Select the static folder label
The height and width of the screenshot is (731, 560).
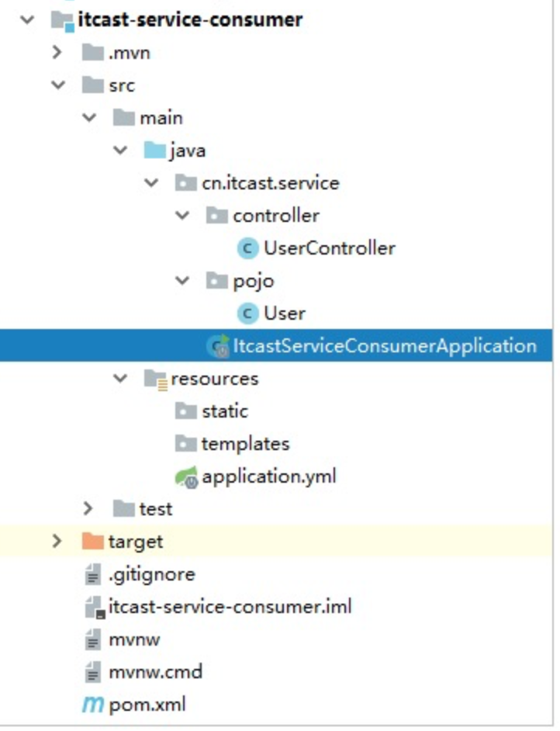(225, 411)
